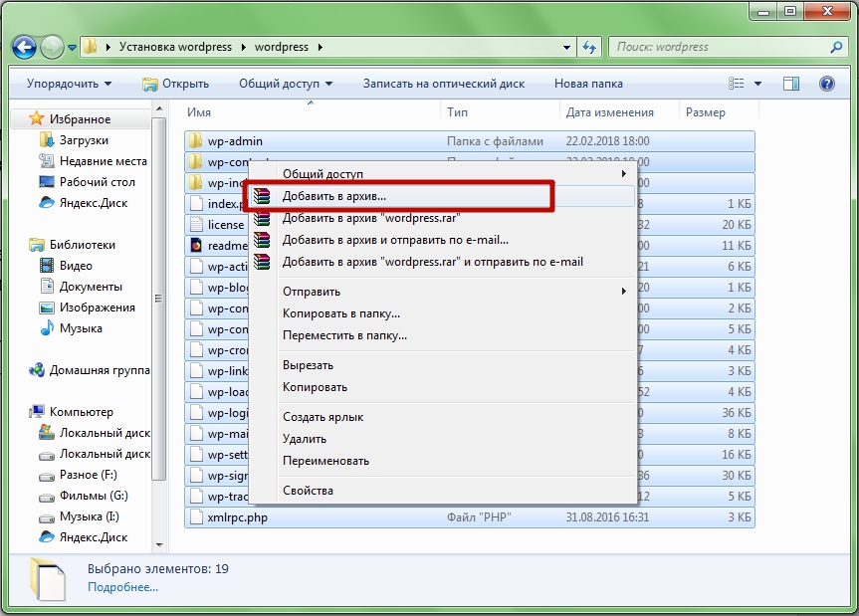Viewport: 859px width, 616px height.
Task: Open Свойства from context menu
Action: [442, 491]
